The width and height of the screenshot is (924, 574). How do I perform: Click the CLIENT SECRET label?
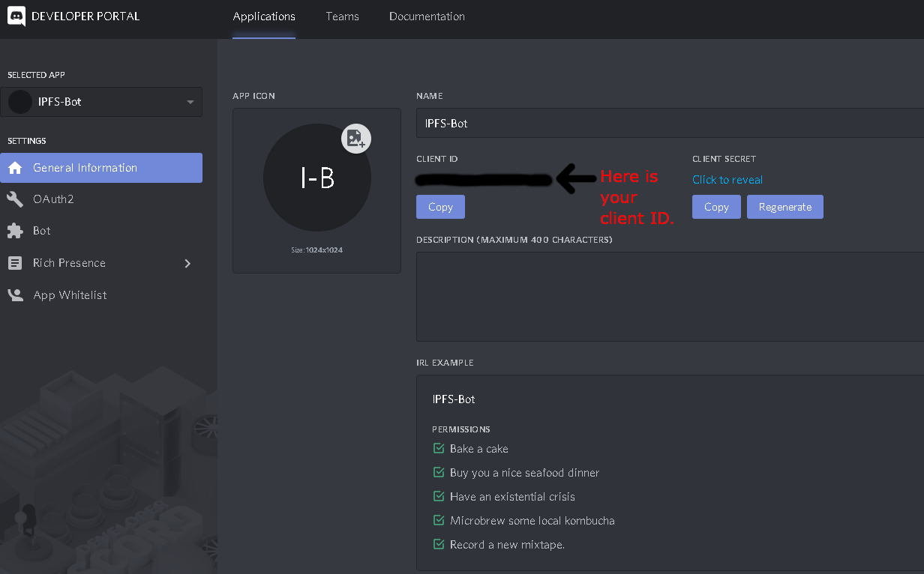point(724,159)
